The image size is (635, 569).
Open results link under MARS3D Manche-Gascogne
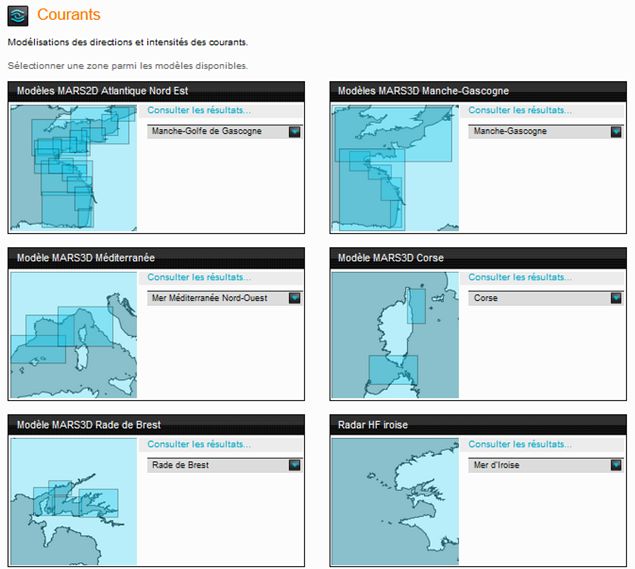(520, 110)
